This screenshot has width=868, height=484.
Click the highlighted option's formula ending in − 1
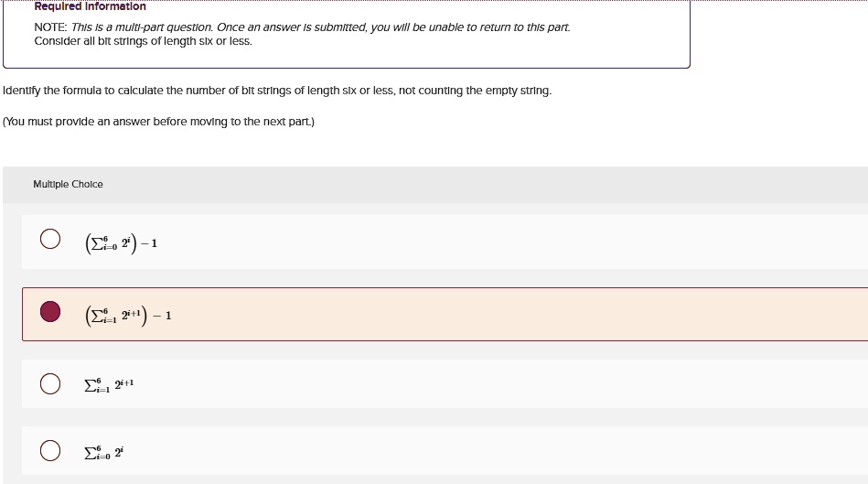tap(128, 316)
